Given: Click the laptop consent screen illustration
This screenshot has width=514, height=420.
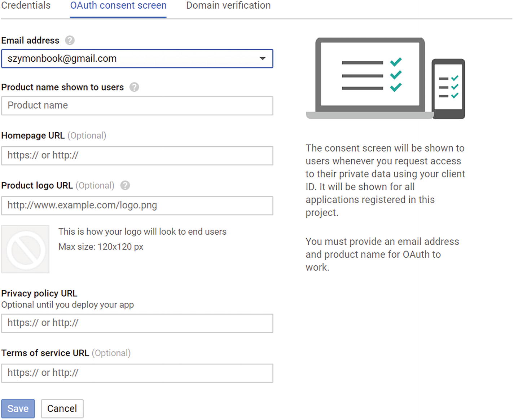Looking at the screenshot, I should 370,78.
